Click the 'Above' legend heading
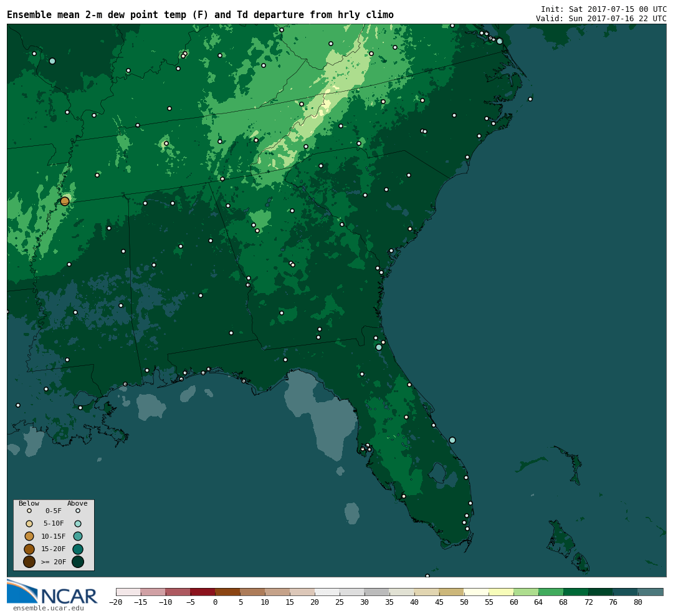 [77, 503]
